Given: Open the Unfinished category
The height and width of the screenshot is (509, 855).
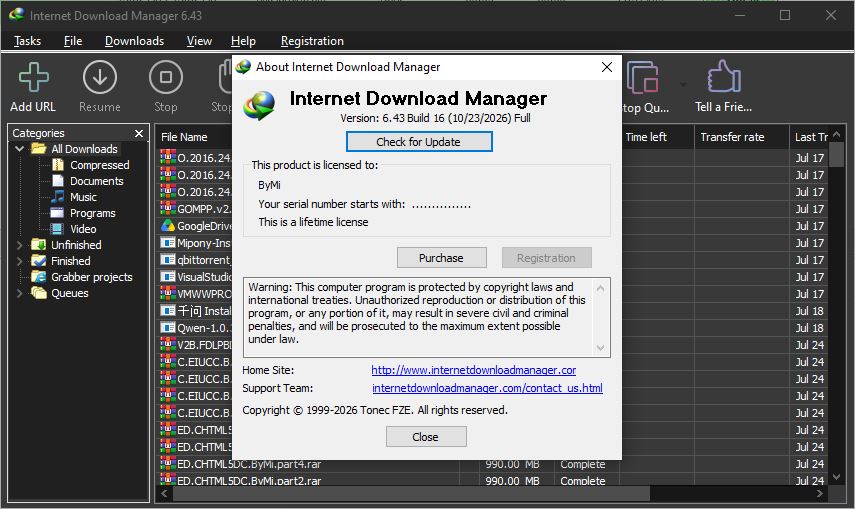Looking at the screenshot, I should pyautogui.click(x=76, y=245).
